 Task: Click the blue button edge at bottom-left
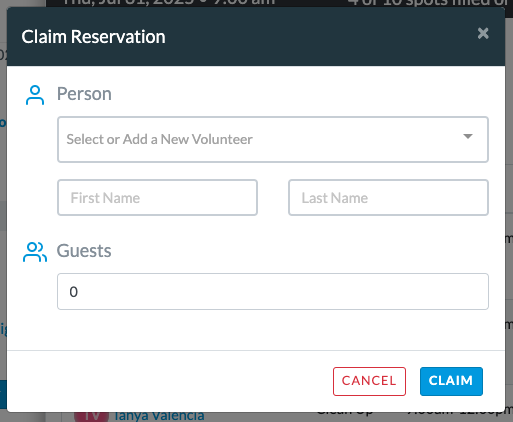(3, 395)
